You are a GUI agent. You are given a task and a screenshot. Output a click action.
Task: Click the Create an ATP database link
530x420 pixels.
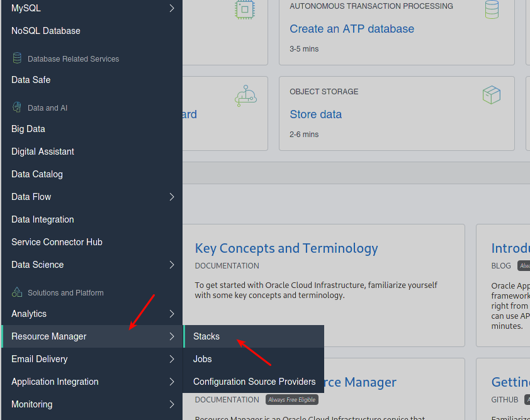[352, 29]
